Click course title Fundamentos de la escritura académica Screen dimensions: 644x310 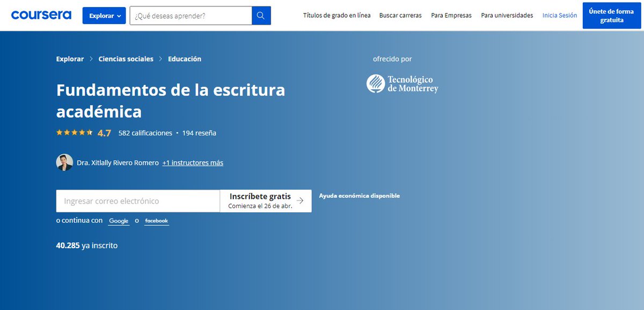(171, 100)
